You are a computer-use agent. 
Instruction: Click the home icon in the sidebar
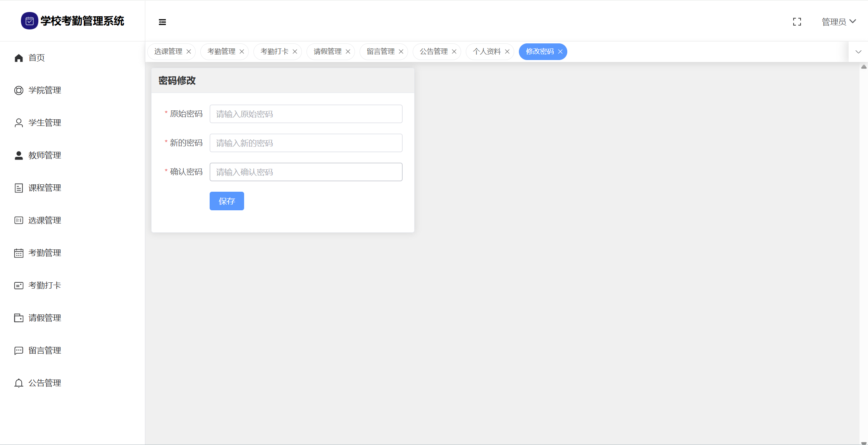(19, 58)
